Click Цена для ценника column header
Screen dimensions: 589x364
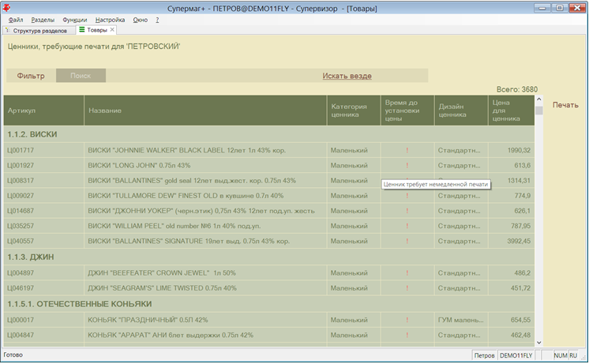click(512, 111)
